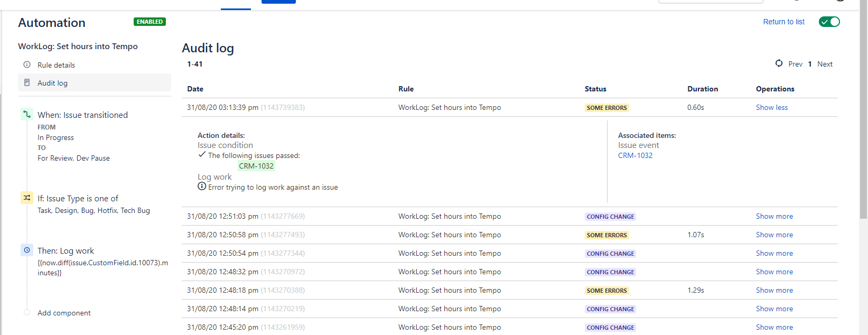
Task: Expand the 12:50:54 pm entry with Show more
Action: (774, 253)
